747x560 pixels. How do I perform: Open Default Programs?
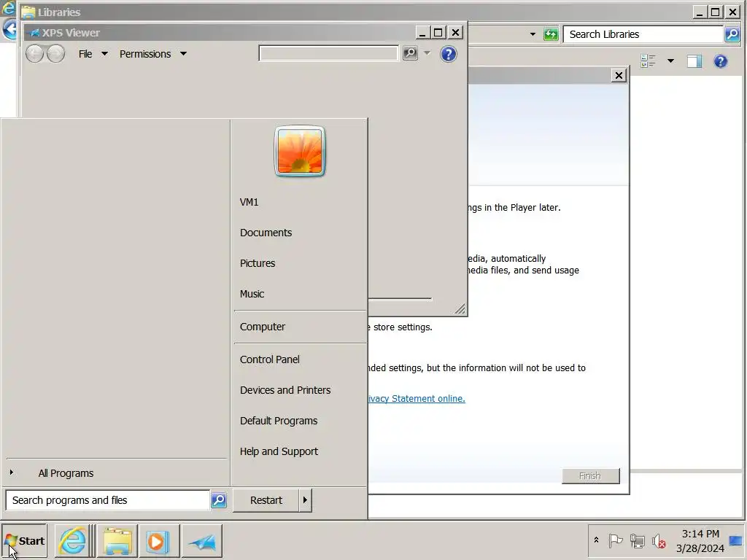point(278,421)
